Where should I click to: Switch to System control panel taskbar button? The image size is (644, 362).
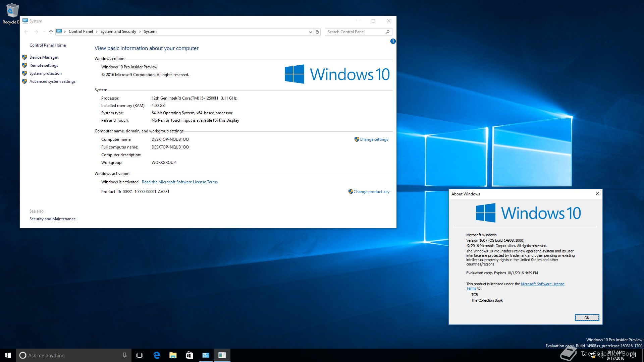point(206,355)
